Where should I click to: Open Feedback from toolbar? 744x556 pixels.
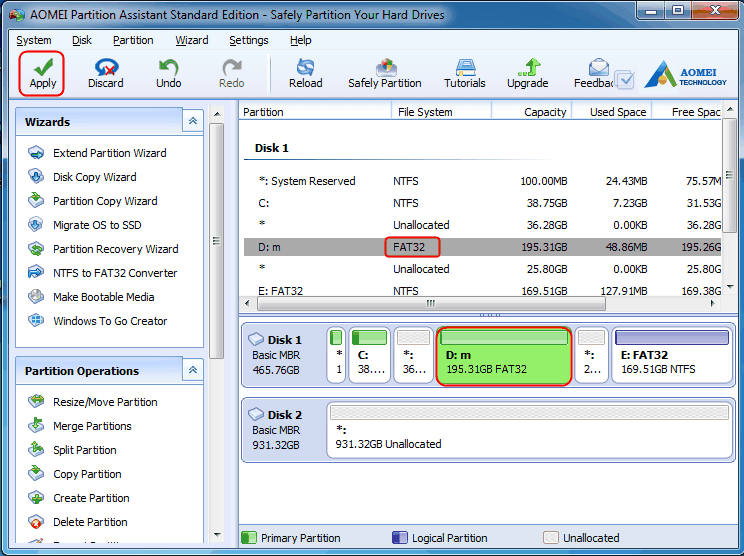(594, 74)
